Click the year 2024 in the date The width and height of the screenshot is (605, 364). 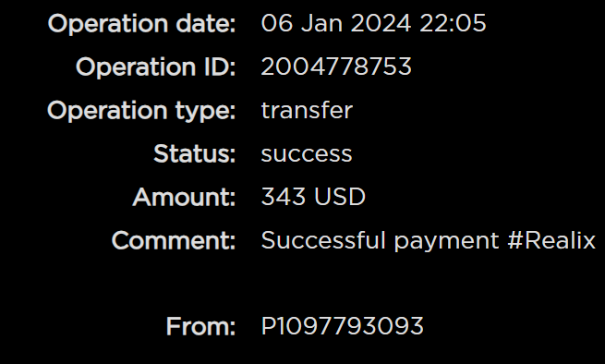[x=381, y=23]
